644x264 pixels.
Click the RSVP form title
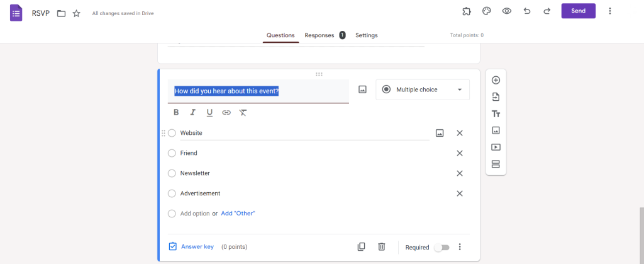(x=41, y=13)
